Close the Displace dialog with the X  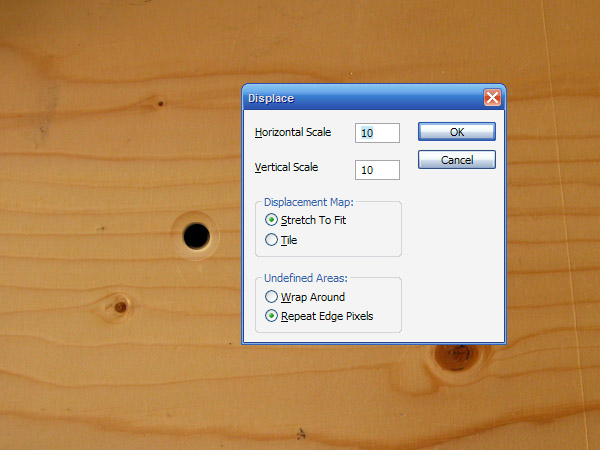[x=492, y=98]
